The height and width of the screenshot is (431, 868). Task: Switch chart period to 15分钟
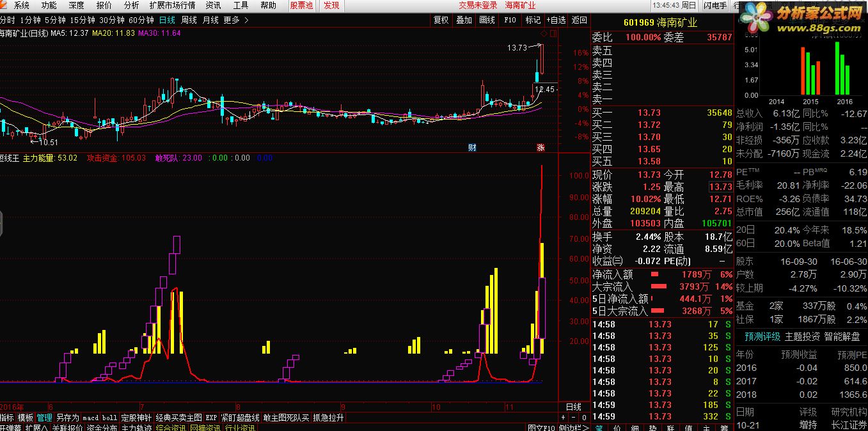click(x=83, y=20)
